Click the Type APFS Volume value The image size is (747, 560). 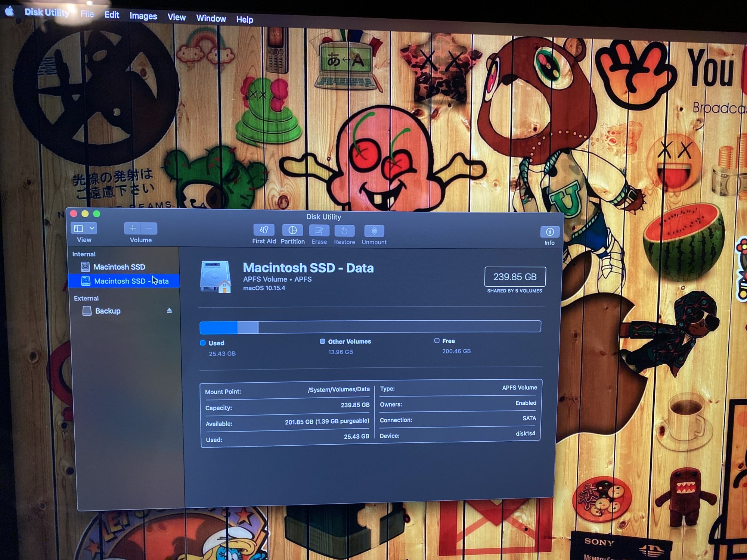click(x=520, y=388)
